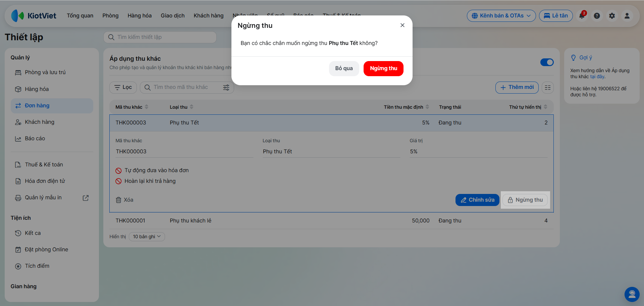The height and width of the screenshot is (306, 644).
Task: Select Khách hàng in the sidebar
Action: coord(52,122)
